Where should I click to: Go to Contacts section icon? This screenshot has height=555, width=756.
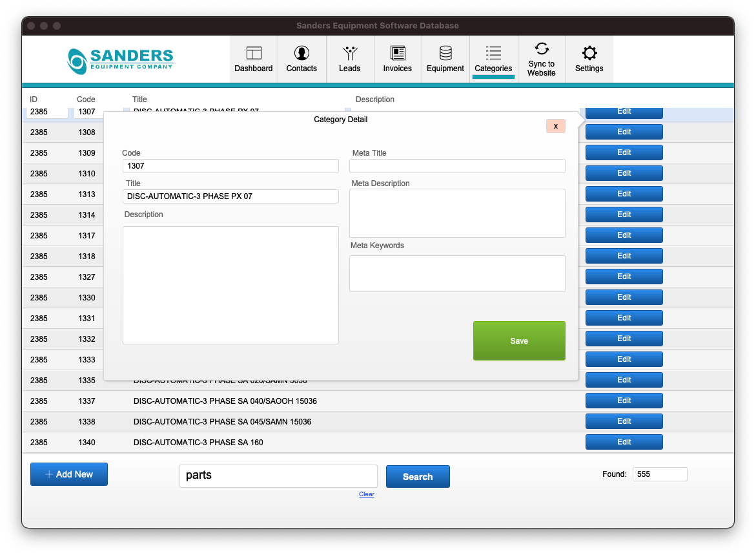(x=301, y=54)
